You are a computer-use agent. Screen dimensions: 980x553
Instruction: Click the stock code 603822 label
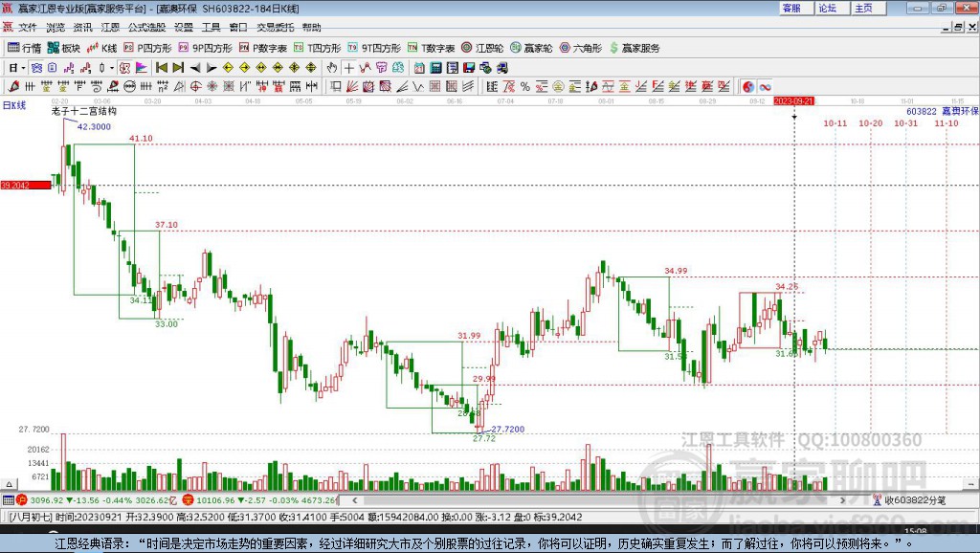[922, 111]
